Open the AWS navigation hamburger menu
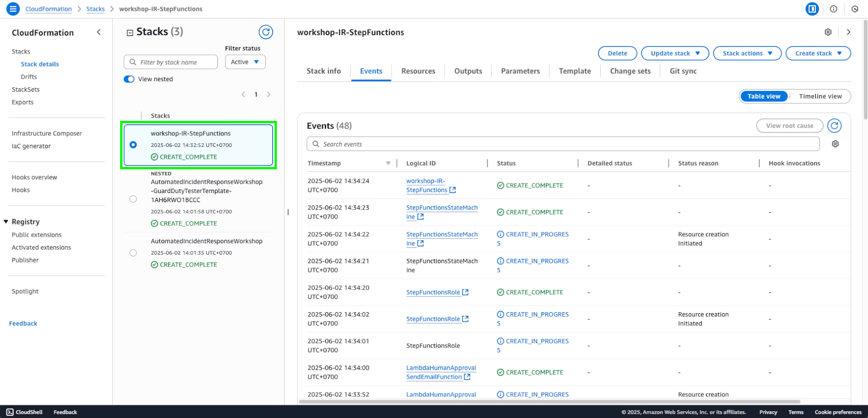The image size is (868, 418). click(13, 9)
